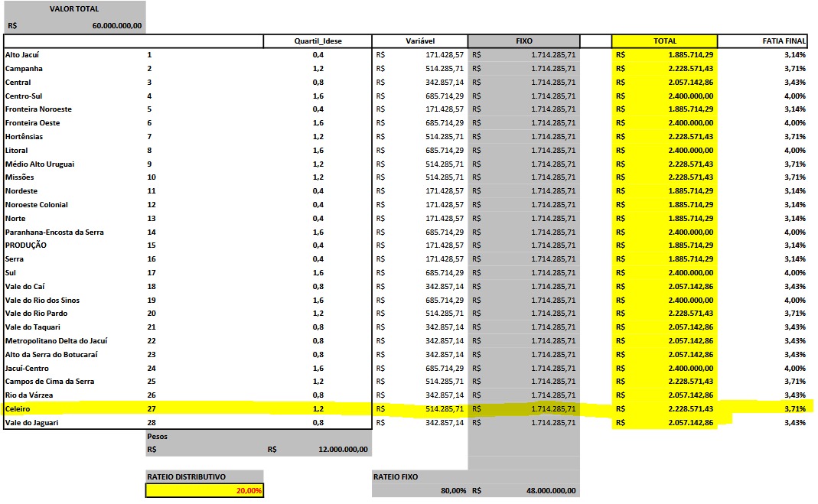Click the "Alto Jacuí" region name
The image size is (818, 504).
[x=22, y=55]
